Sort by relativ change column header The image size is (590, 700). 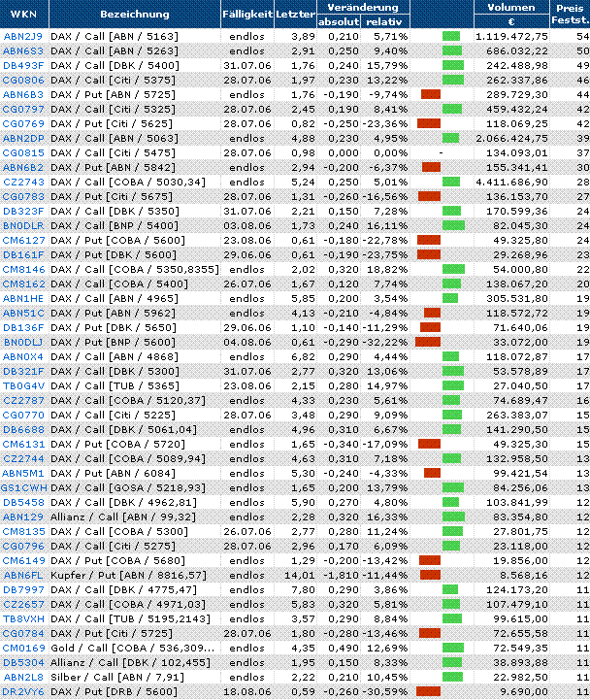pos(384,21)
